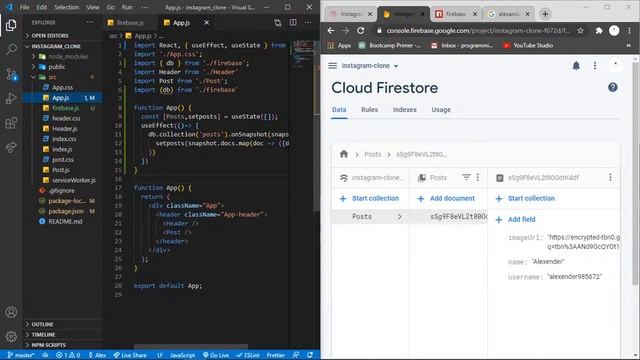
Task: Click master branch in status bar
Action: [x=21, y=355]
